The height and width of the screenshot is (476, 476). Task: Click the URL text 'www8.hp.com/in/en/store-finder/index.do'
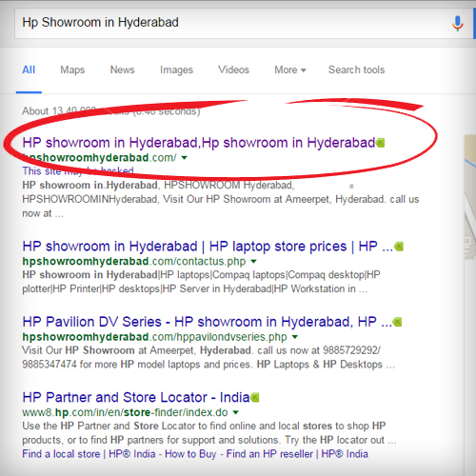pos(125,412)
